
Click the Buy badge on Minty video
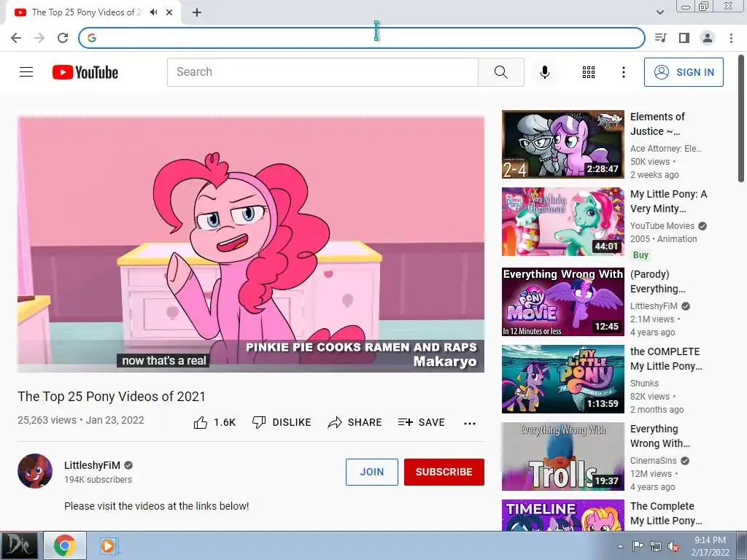pyautogui.click(x=640, y=254)
